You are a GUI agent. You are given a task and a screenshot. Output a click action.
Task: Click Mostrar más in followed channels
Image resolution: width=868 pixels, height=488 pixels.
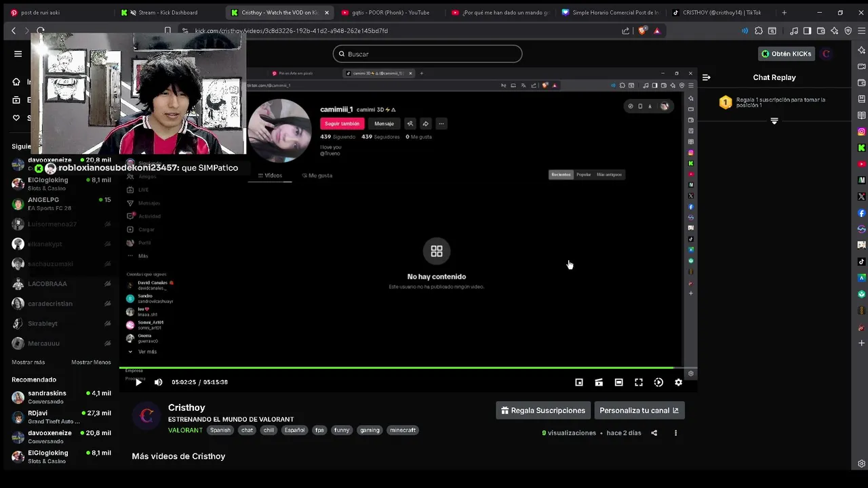coord(28,363)
